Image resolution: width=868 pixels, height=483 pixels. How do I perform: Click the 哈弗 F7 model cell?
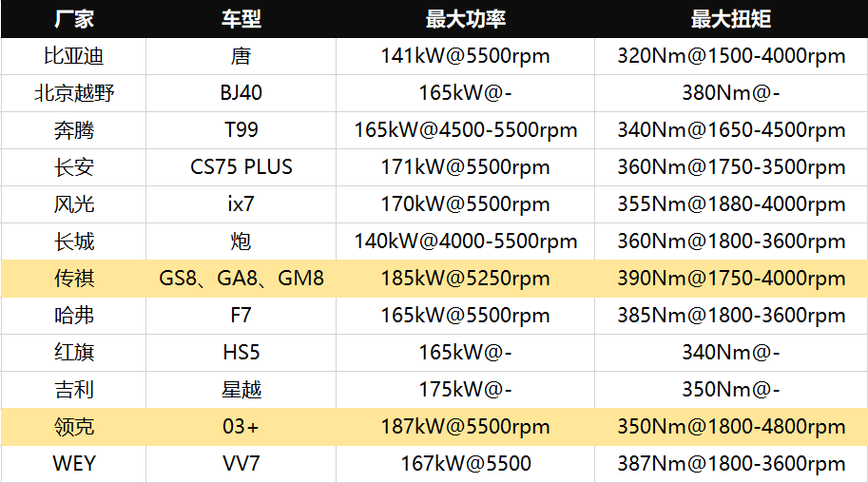[241, 316]
